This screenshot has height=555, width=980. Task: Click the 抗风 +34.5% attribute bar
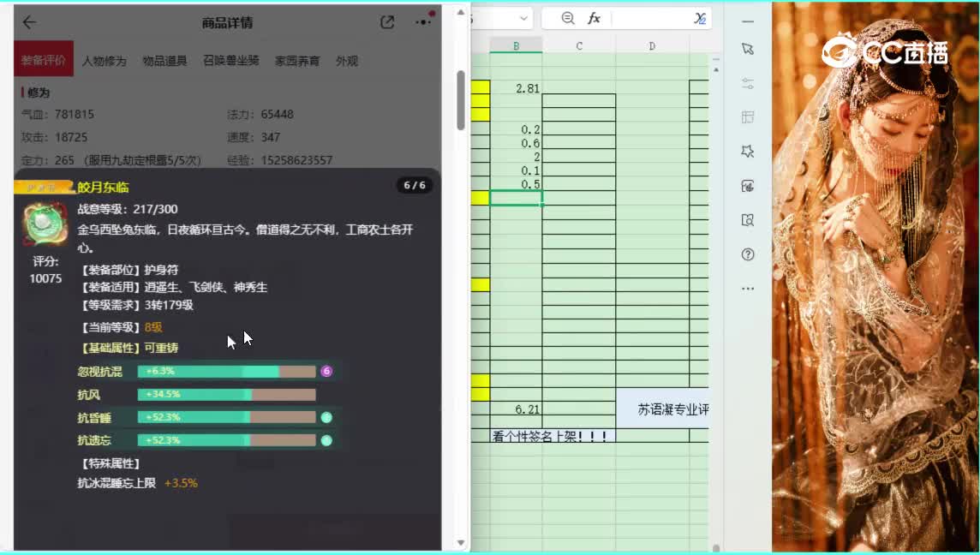pos(226,394)
